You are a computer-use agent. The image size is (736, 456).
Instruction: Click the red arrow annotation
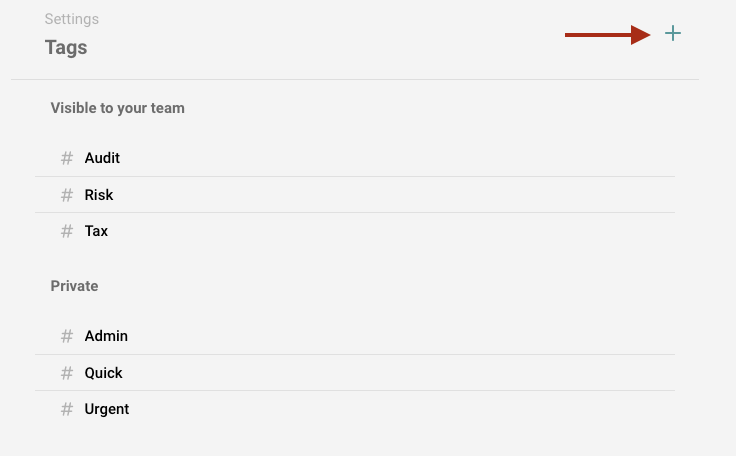click(607, 35)
